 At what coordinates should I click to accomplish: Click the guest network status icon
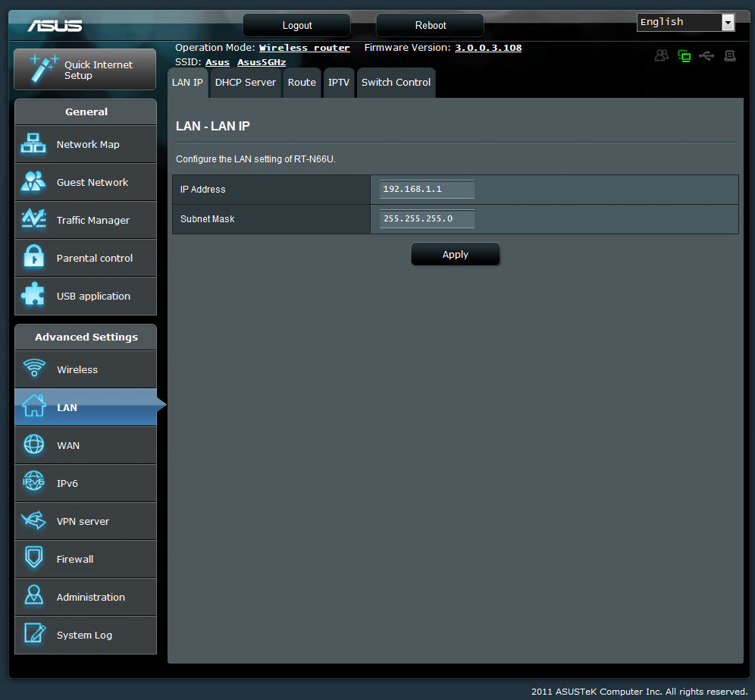pyautogui.click(x=662, y=56)
